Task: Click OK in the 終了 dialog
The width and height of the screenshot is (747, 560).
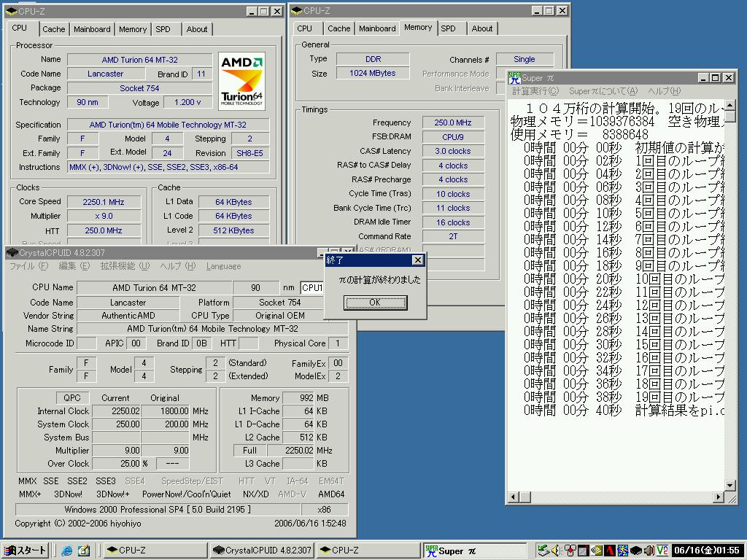Action: pos(375,303)
